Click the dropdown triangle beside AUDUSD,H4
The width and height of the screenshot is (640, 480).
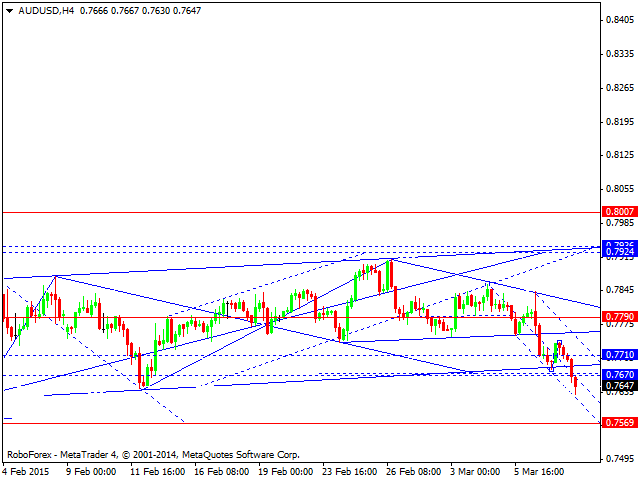9,10
